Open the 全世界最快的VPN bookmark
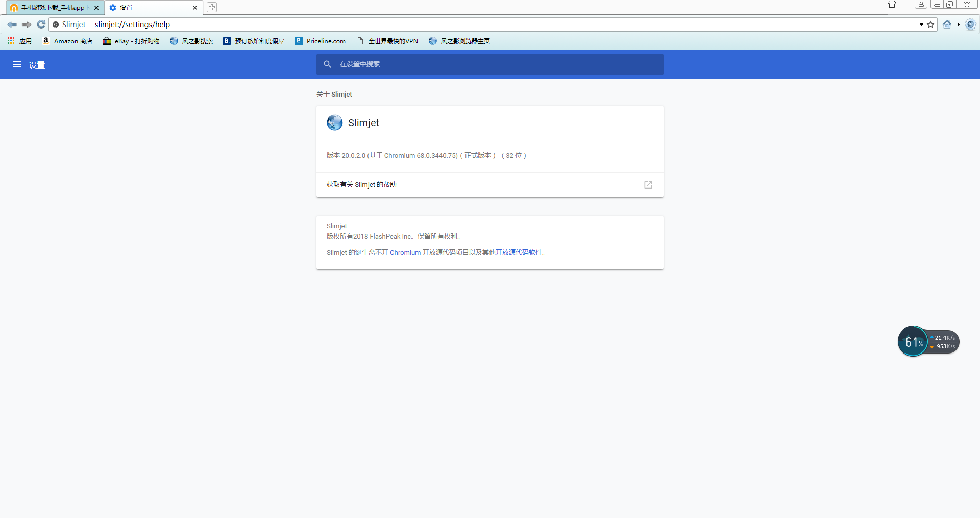980x518 pixels. click(387, 41)
